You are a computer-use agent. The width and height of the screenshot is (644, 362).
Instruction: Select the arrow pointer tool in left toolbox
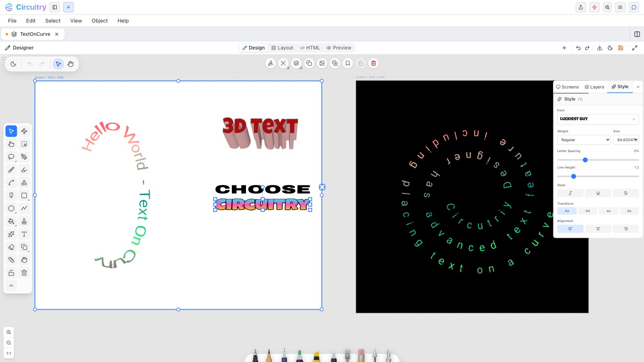pos(11,131)
